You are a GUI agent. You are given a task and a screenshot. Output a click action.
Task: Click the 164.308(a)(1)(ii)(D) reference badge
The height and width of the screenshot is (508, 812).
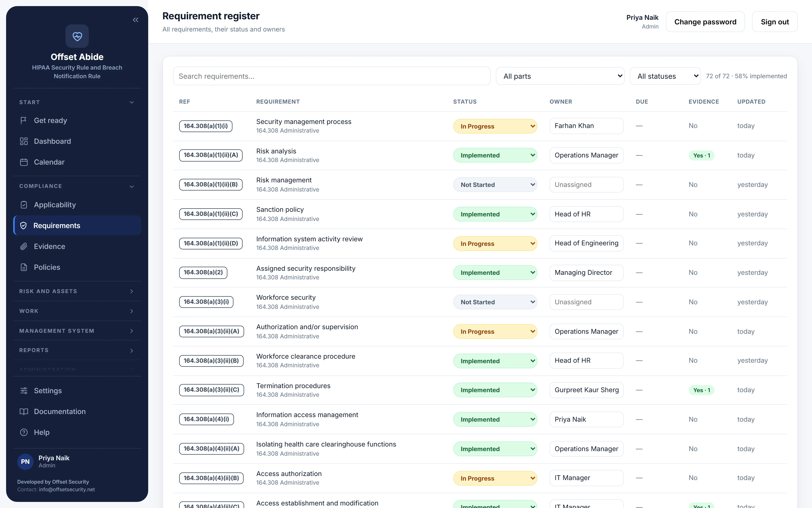(x=211, y=243)
